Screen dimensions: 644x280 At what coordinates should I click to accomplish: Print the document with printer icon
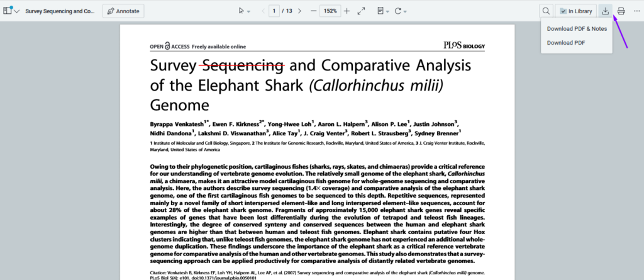tap(621, 11)
